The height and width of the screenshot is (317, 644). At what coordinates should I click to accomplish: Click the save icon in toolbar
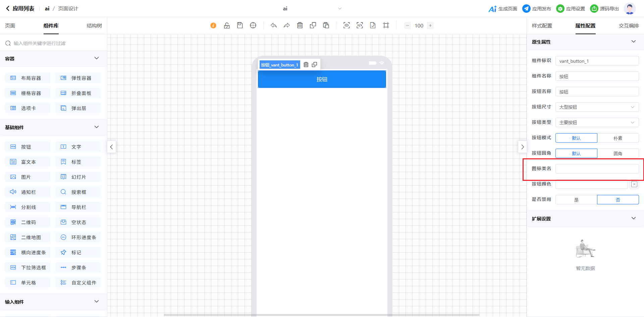(240, 25)
